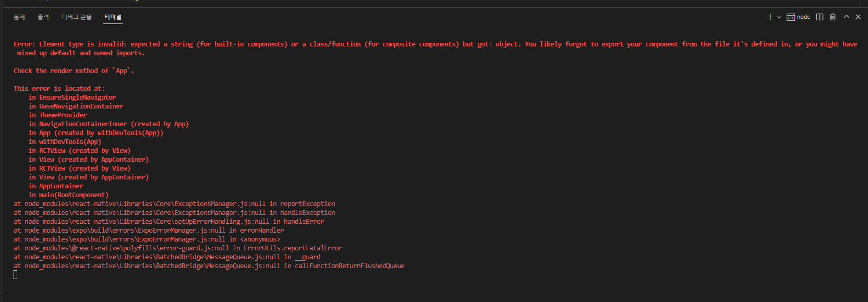Open the setUpErrorHandling.js file link
This screenshot has height=302, width=868.
tap(147, 222)
